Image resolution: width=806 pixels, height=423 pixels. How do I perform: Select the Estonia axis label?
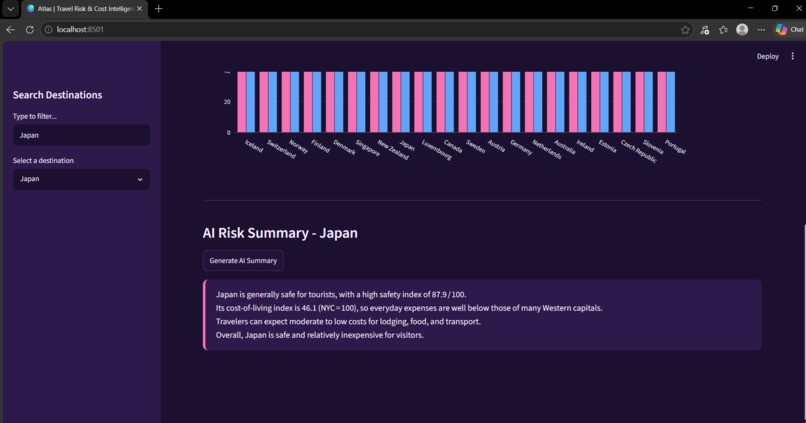point(608,146)
